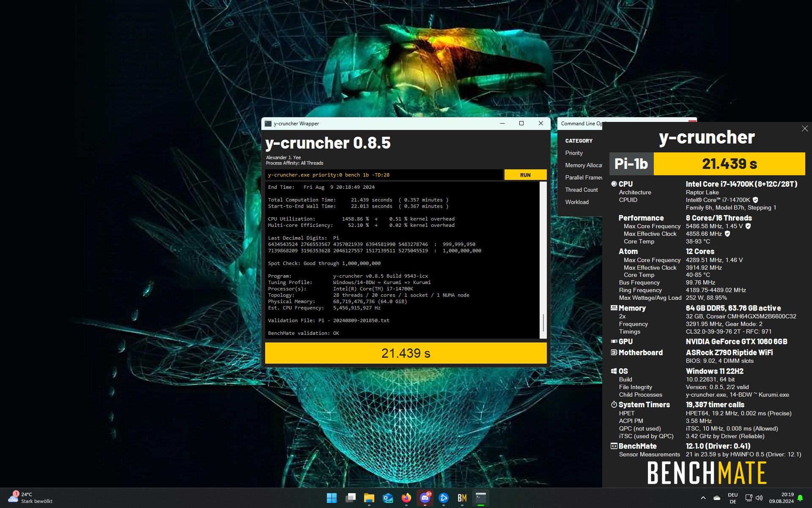
Task: Click the GPU card icon
Action: pos(614,341)
